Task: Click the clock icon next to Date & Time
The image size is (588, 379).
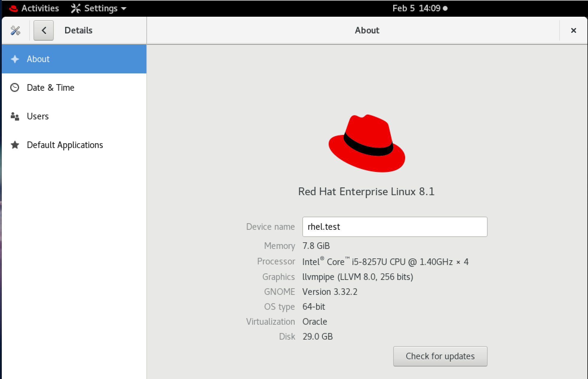Action: tap(15, 87)
